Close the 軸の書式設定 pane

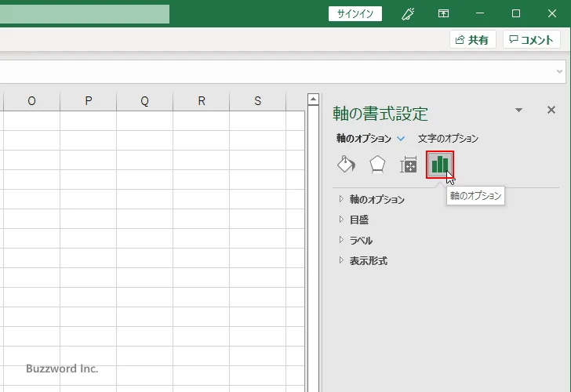(x=551, y=111)
